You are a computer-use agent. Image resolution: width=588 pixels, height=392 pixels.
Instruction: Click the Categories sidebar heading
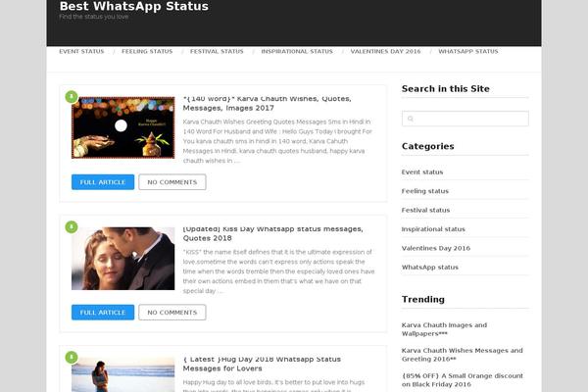point(428,146)
